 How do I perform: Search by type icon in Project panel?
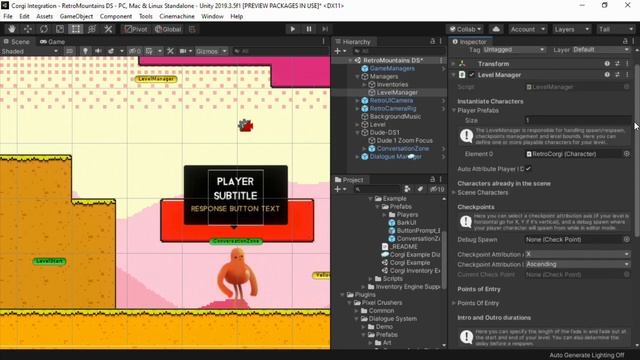tap(407, 189)
